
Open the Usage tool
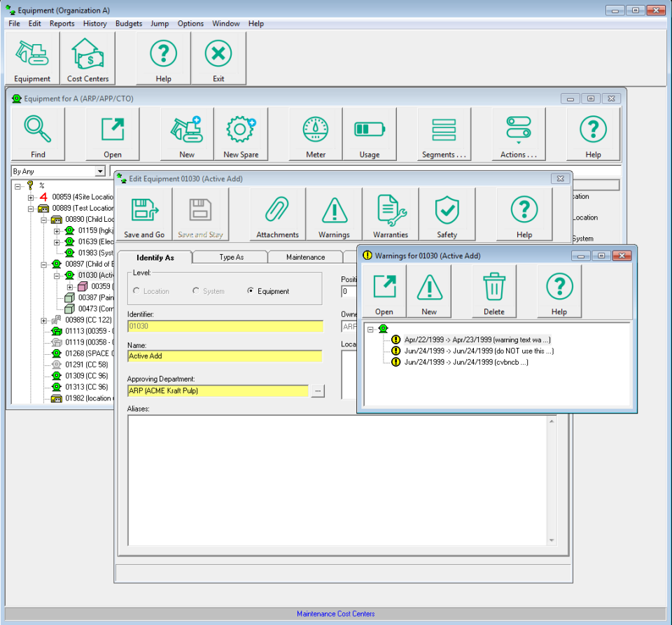pos(369,134)
